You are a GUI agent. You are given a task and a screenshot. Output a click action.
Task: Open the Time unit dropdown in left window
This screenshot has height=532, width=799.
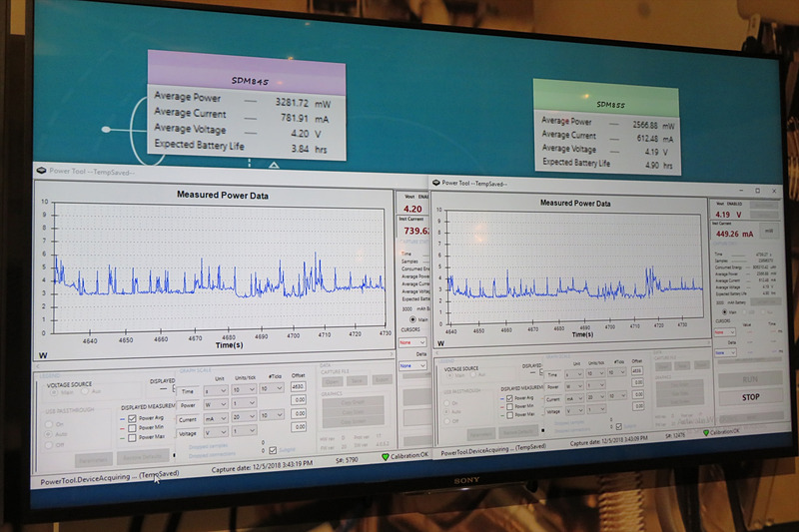215,391
